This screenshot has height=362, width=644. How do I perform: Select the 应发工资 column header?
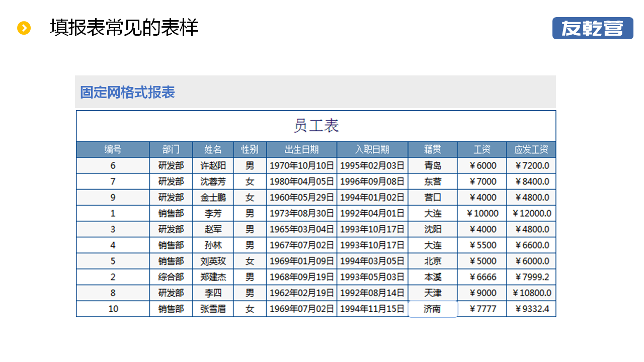[x=531, y=149]
